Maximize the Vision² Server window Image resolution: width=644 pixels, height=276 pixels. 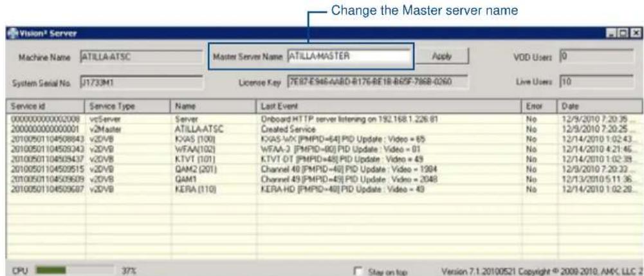[623, 33]
